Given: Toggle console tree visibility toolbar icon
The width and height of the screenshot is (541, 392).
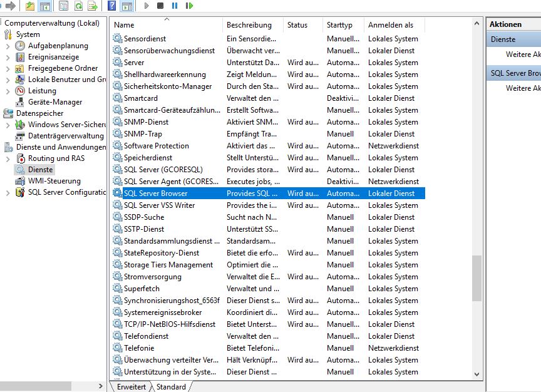Looking at the screenshot, I should point(44,6).
